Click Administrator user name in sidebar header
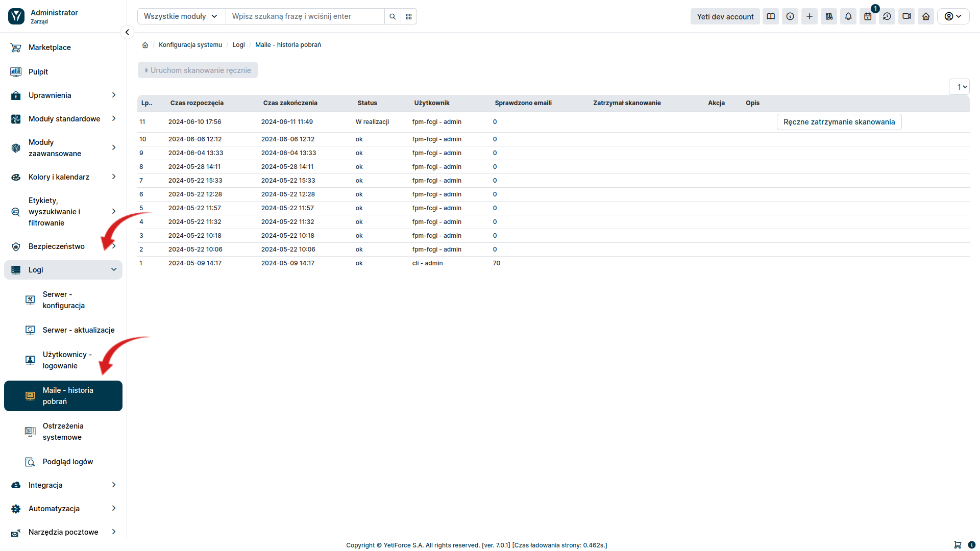 [x=54, y=13]
